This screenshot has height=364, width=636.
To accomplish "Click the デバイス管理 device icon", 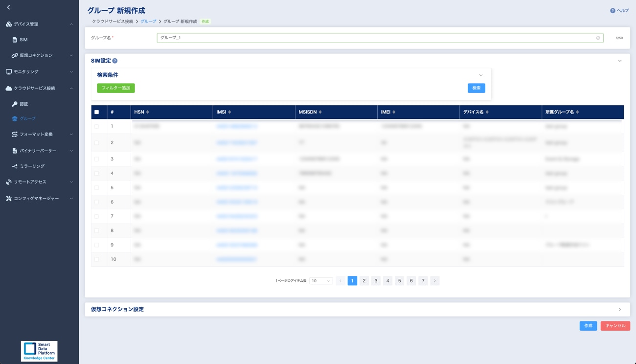I will click(x=9, y=24).
